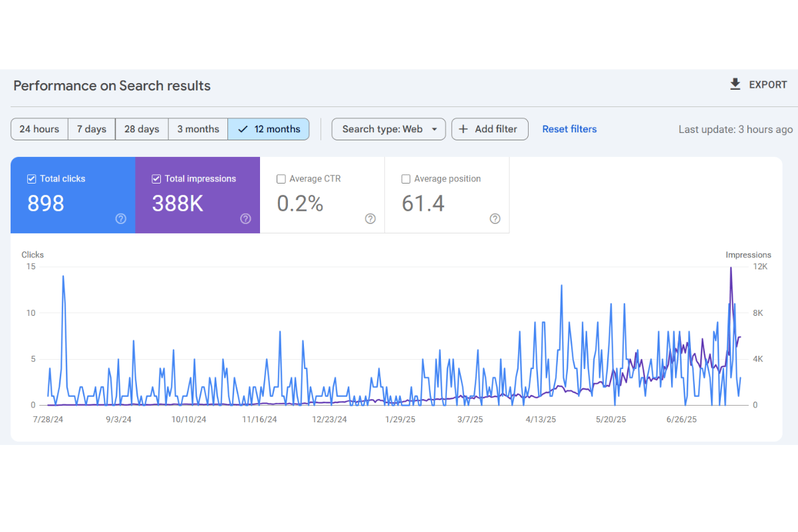Click the 10/10/24 date axis label
The width and height of the screenshot is (798, 532).
pyautogui.click(x=189, y=420)
